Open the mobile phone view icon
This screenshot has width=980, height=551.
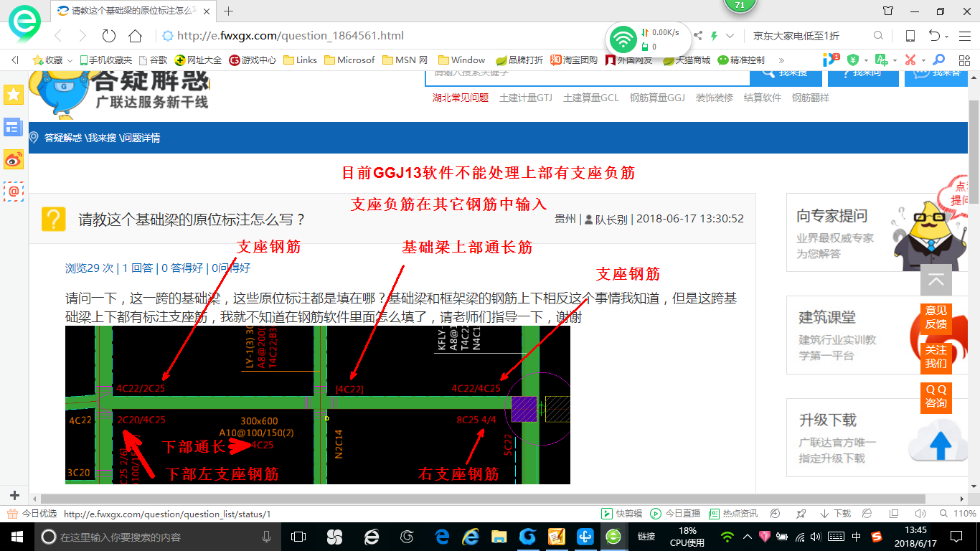[910, 36]
